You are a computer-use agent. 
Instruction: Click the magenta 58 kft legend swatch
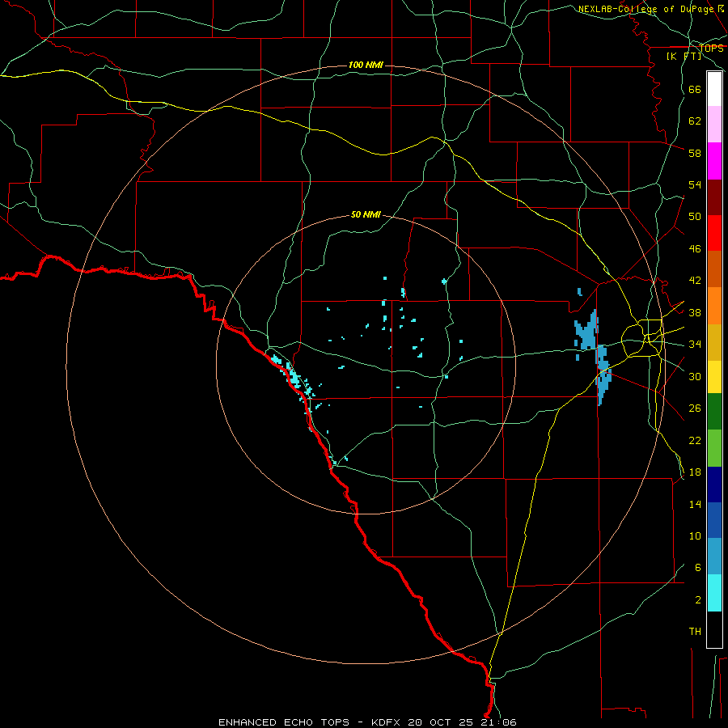(x=714, y=161)
